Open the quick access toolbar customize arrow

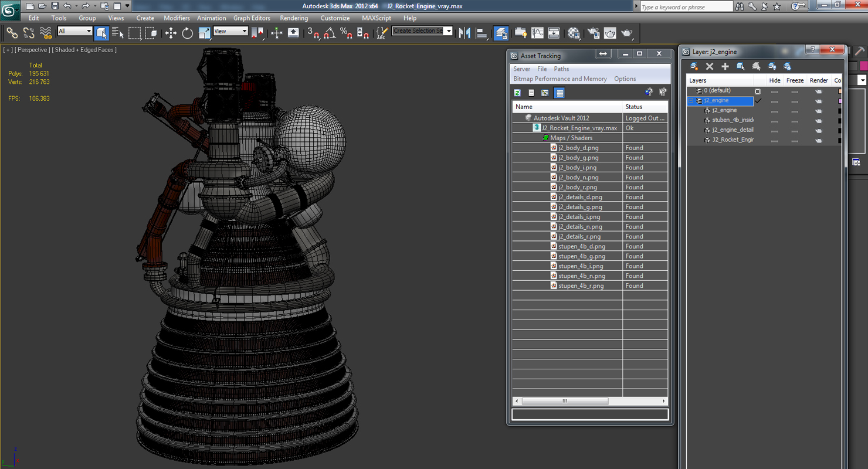pos(127,6)
